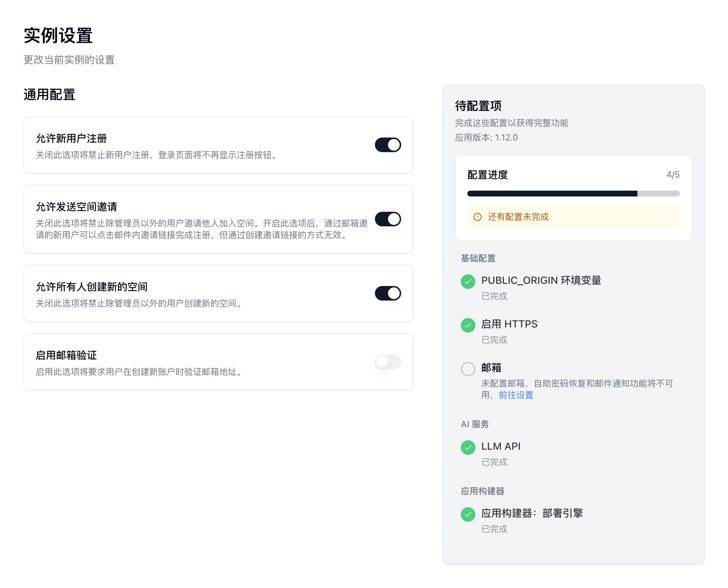728x588 pixels.
Task: Open the 前往设置 mail setup link
Action: 516,395
